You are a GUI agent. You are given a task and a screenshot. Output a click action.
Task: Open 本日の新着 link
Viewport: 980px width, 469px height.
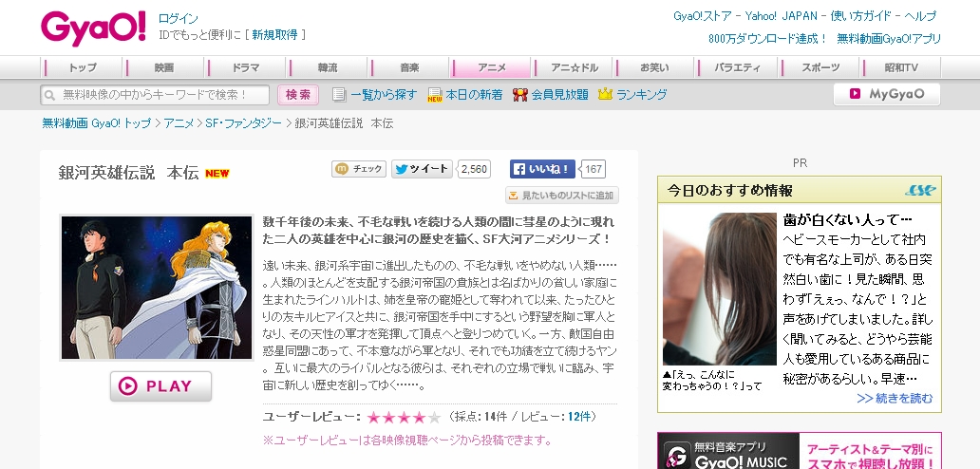tap(474, 95)
